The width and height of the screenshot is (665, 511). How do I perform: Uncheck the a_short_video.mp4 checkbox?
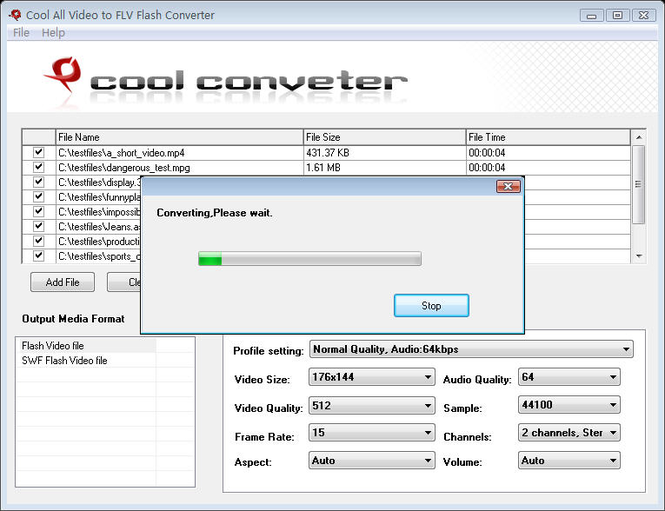(x=39, y=152)
